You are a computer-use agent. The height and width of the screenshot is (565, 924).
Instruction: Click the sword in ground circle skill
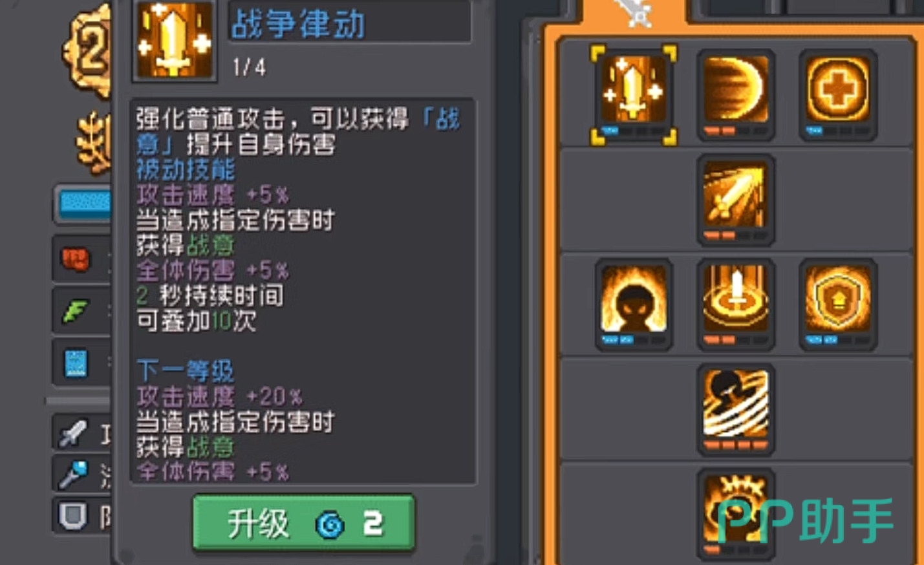tap(735, 304)
